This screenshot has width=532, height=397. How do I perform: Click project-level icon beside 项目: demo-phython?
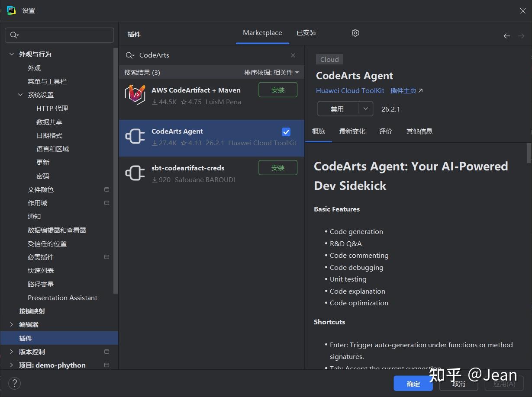tap(107, 365)
